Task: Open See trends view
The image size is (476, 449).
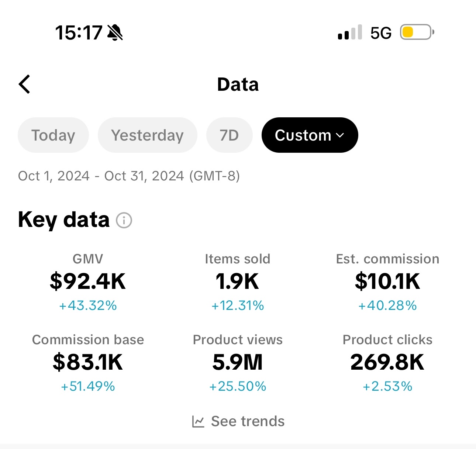Action: [x=247, y=421]
